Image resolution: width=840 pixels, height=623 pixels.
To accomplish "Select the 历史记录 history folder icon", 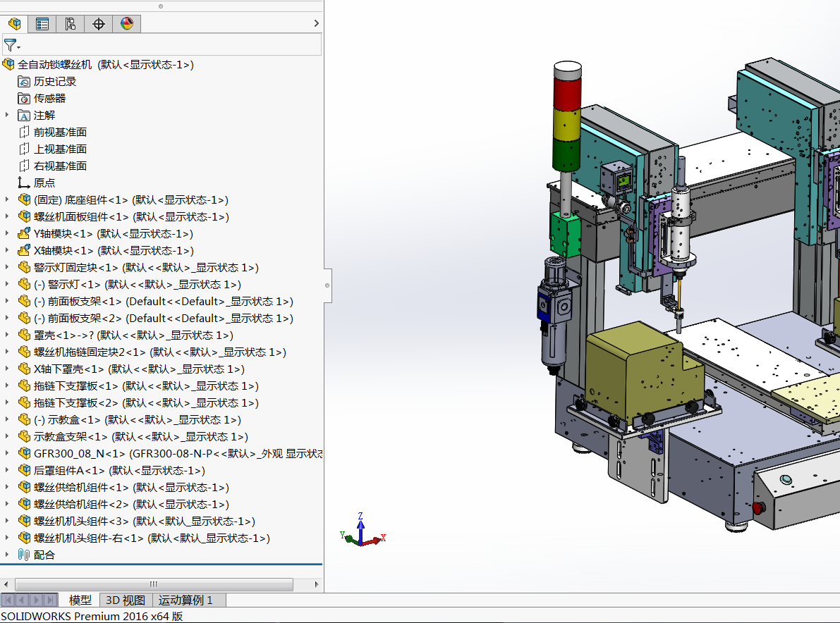I will pos(23,81).
